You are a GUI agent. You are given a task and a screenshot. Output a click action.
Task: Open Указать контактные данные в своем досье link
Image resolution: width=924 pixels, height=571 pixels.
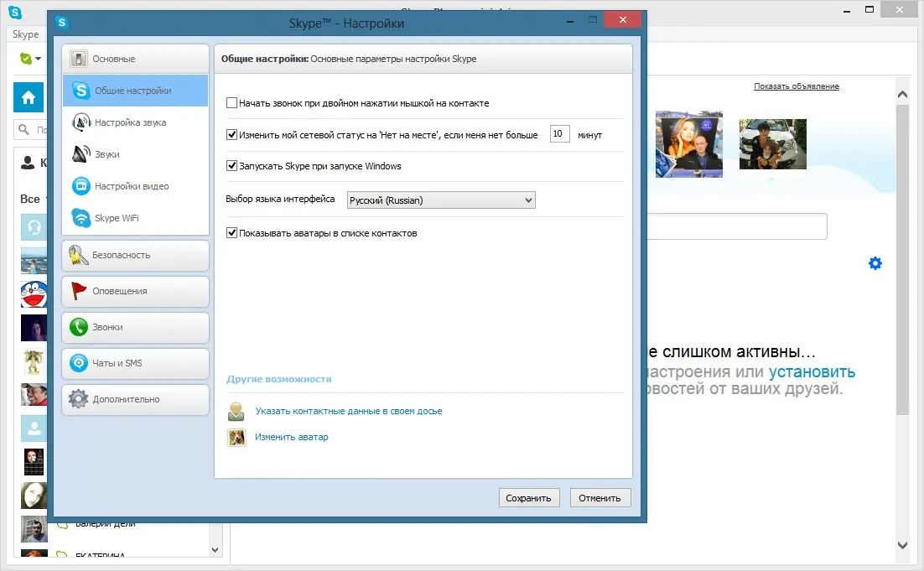point(349,411)
